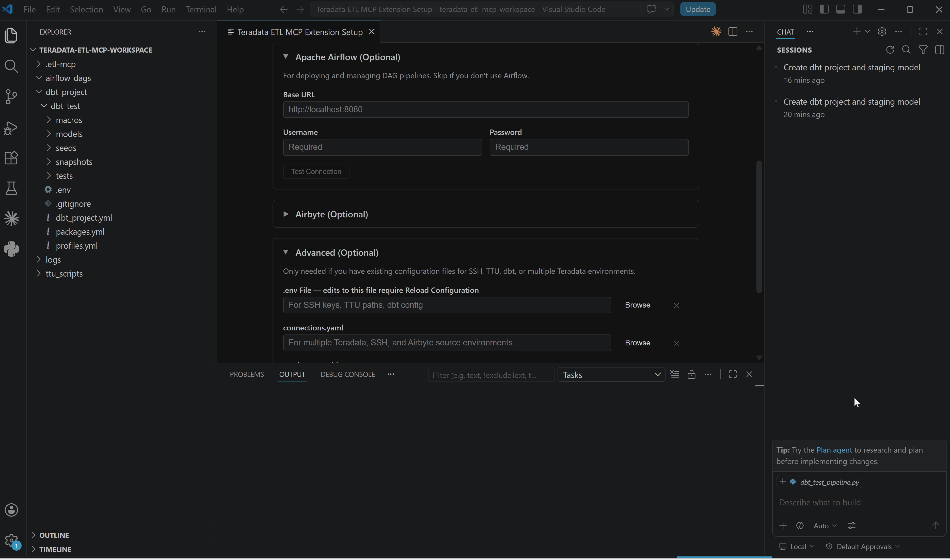The height and width of the screenshot is (560, 950).
Task: Toggle the bottom panel visibility
Action: (x=841, y=9)
